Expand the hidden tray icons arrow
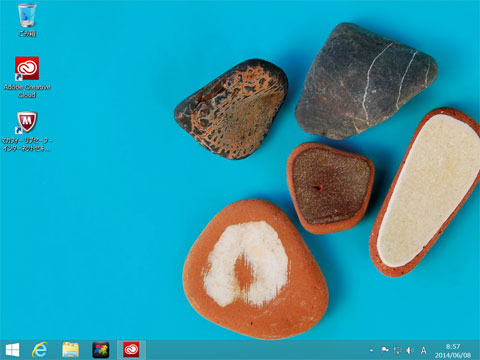This screenshot has width=480, height=360. pyautogui.click(x=371, y=351)
